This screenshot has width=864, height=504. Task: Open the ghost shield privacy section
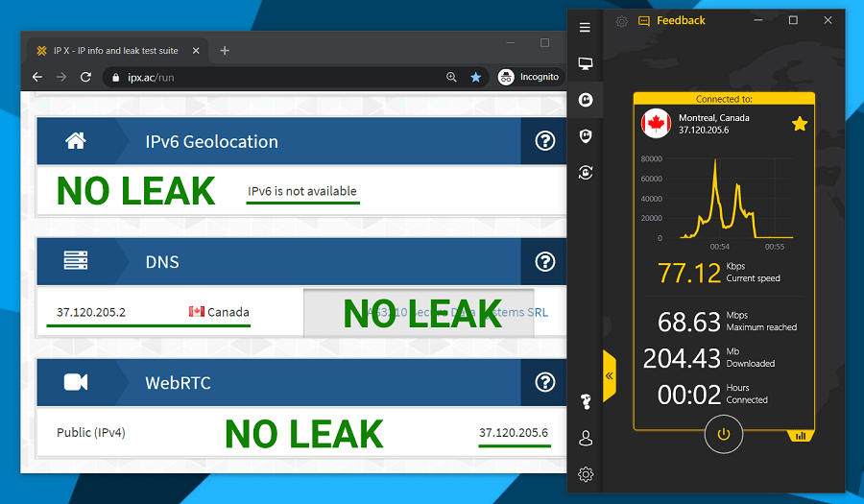[x=586, y=136]
